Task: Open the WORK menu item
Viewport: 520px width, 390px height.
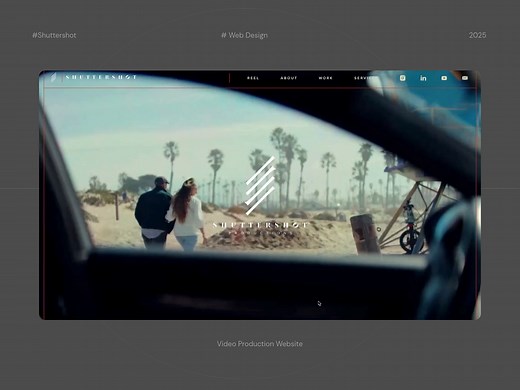Action: tap(326, 78)
